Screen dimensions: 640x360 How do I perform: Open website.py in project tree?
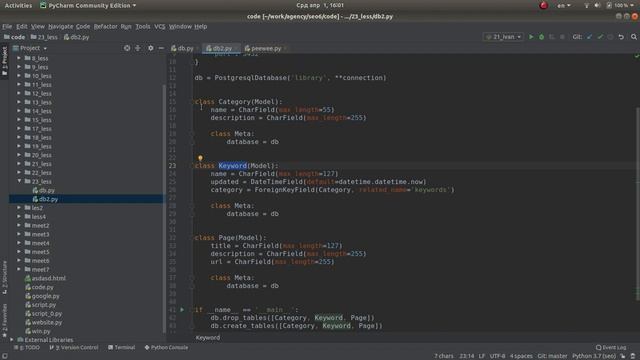point(43,322)
